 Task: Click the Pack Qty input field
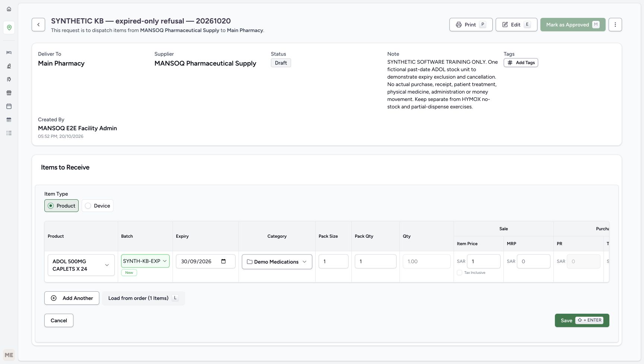point(375,262)
